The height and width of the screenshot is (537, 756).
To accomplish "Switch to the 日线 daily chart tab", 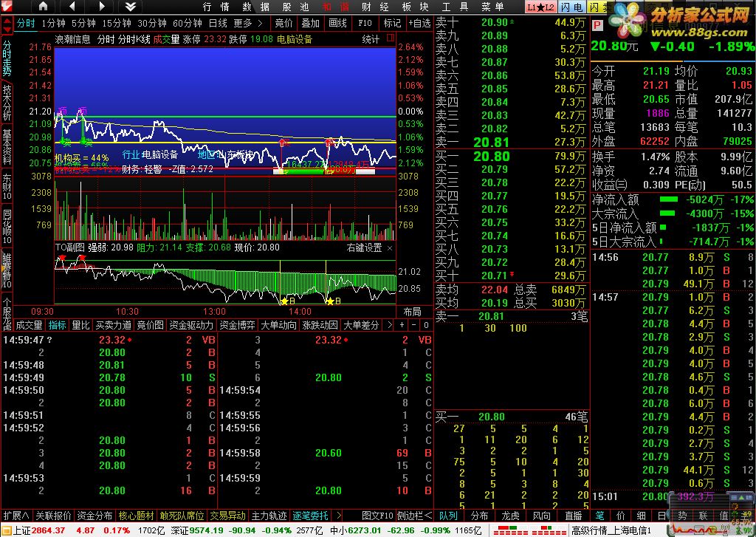I will pos(218,23).
